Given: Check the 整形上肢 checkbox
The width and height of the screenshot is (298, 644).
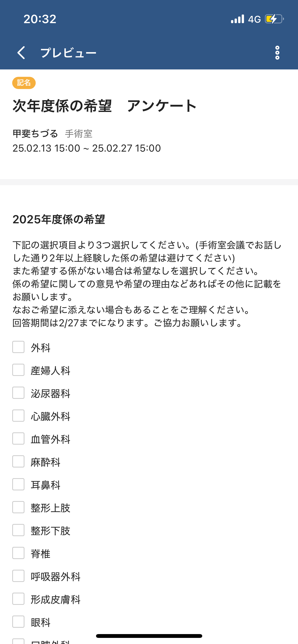Looking at the screenshot, I should click(x=18, y=507).
